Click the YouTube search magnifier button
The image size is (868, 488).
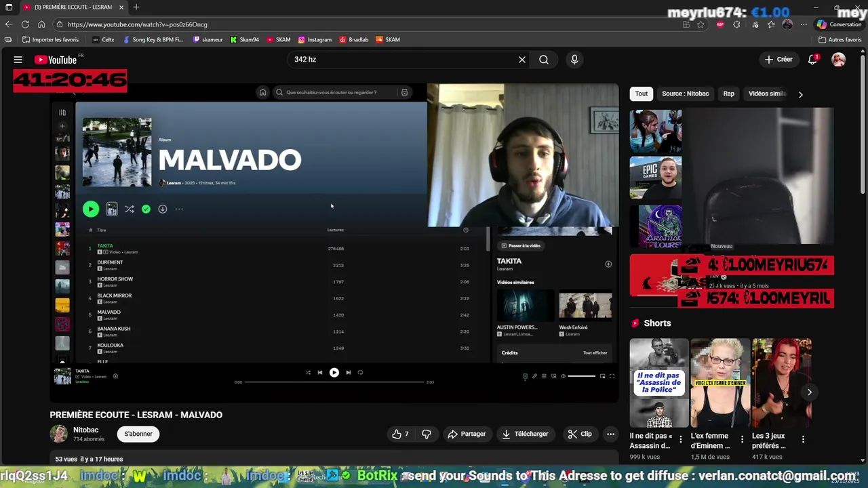pyautogui.click(x=544, y=60)
